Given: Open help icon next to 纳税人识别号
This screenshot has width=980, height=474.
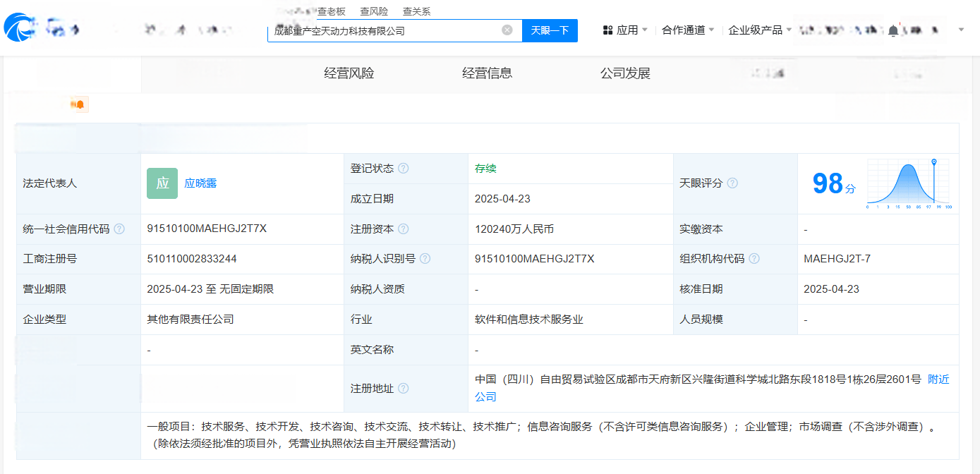Looking at the screenshot, I should tap(425, 259).
